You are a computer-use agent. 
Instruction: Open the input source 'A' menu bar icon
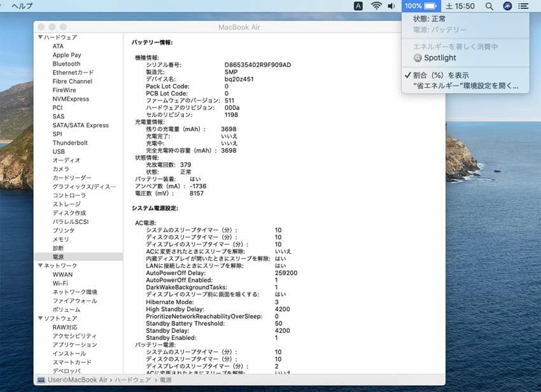click(x=358, y=6)
